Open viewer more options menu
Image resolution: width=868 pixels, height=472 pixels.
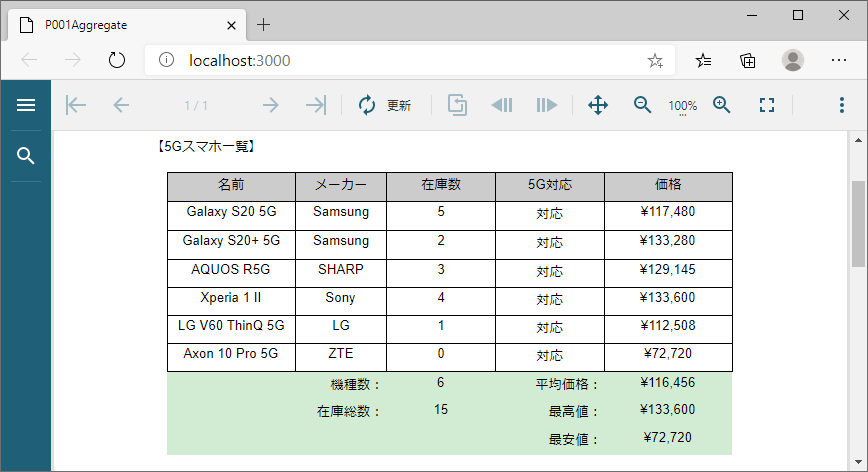point(841,105)
